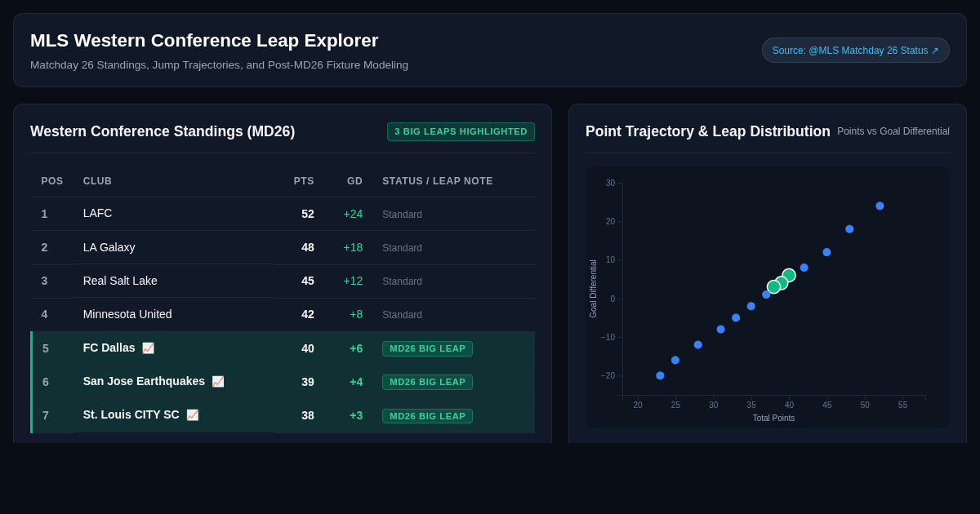The image size is (980, 514).
Task: Select the LAFC club name
Action: tap(98, 213)
